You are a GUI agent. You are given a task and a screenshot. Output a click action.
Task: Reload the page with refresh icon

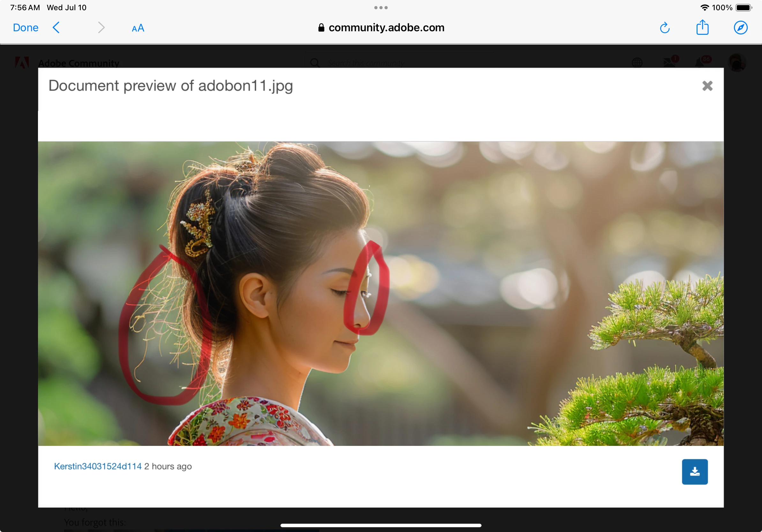(x=664, y=28)
